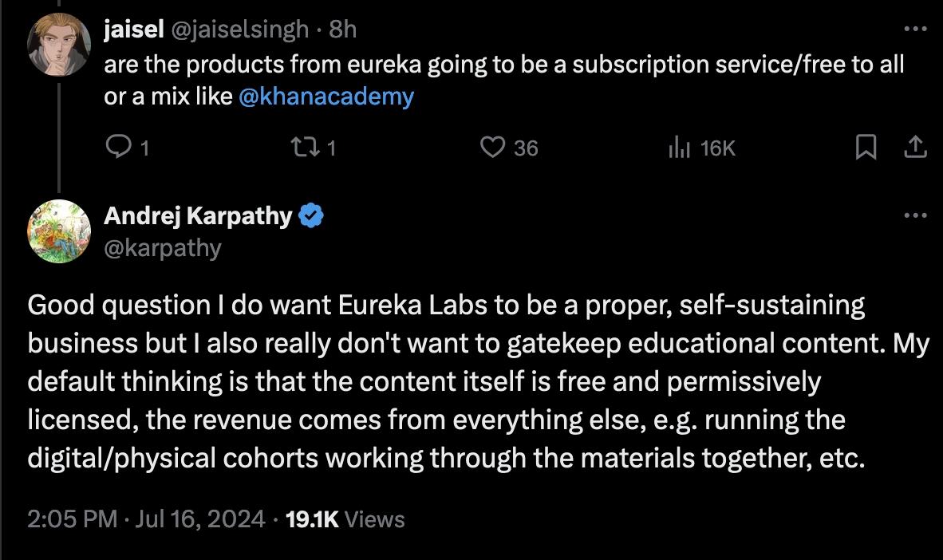
Task: Open Andrej Karpathy's profile avatar
Action: [x=59, y=231]
